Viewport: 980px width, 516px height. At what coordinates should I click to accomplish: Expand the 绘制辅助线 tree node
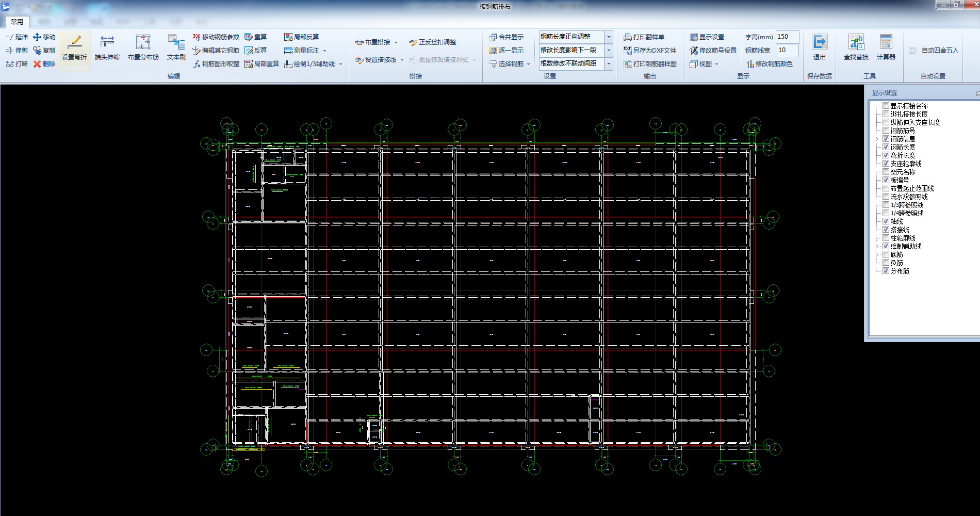pos(877,247)
